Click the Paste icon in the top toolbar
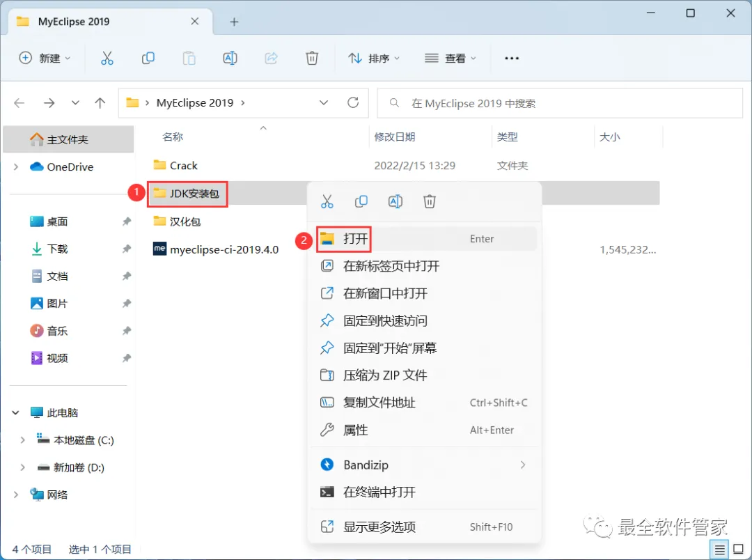Image resolution: width=752 pixels, height=560 pixels. (189, 59)
